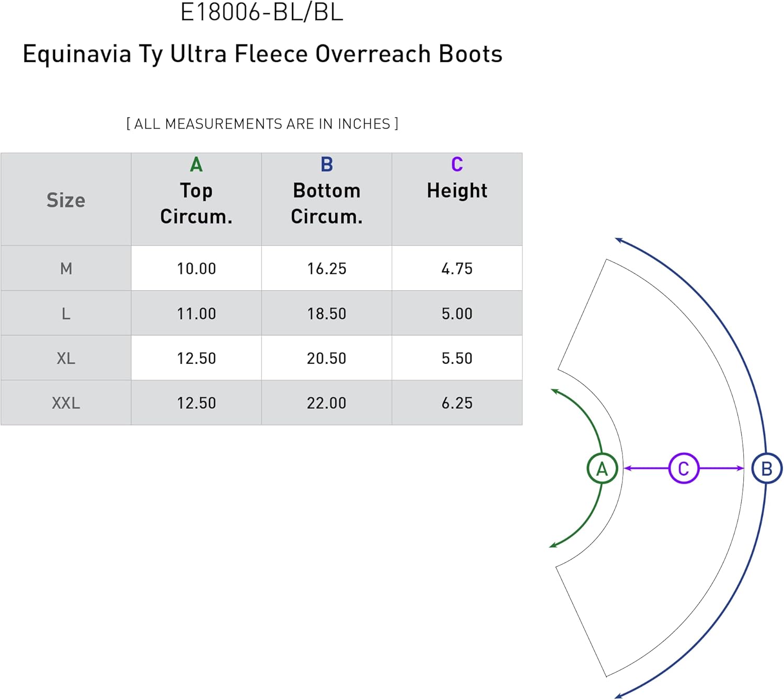Click the purple circled C marker in diagram
This screenshot has height=700, width=784.
tap(684, 468)
